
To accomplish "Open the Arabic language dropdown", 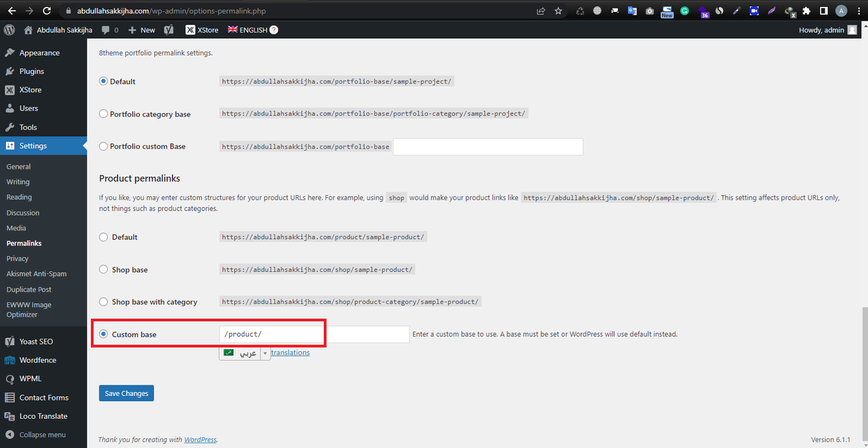I will (245, 353).
